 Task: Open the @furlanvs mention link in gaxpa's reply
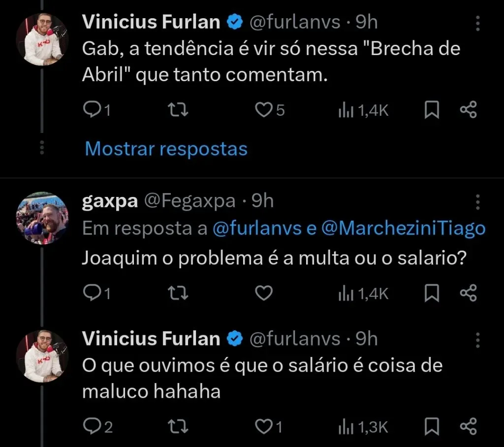(x=258, y=228)
